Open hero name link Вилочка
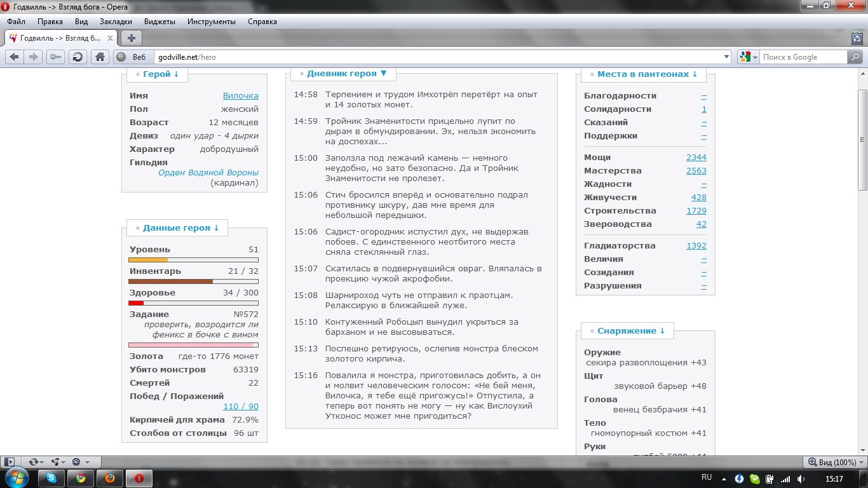868x488 pixels. [x=241, y=95]
